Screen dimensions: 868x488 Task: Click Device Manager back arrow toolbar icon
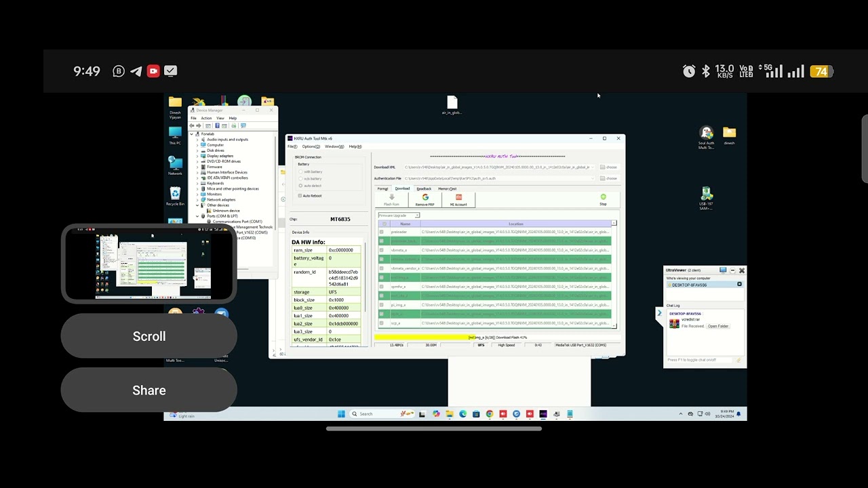(x=192, y=125)
